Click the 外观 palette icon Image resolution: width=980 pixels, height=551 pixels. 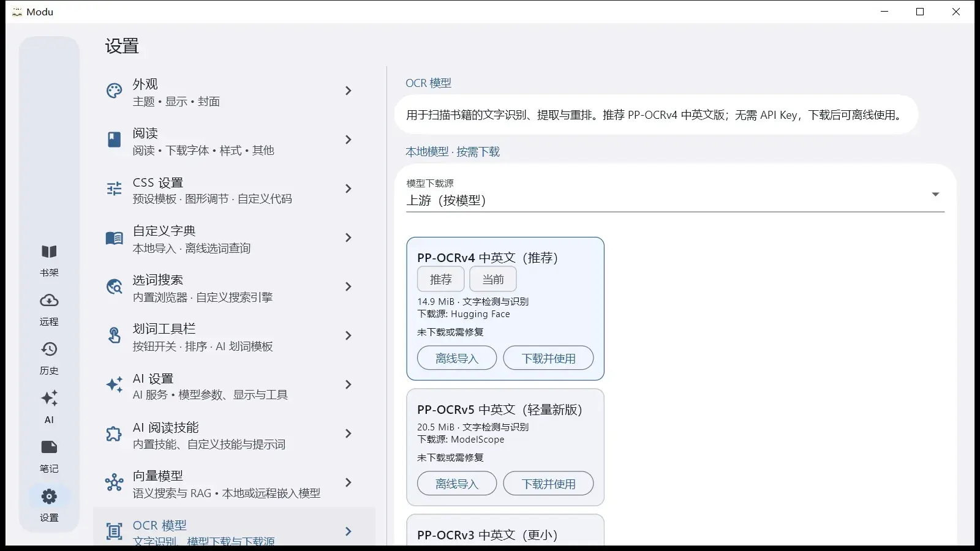[x=114, y=91]
